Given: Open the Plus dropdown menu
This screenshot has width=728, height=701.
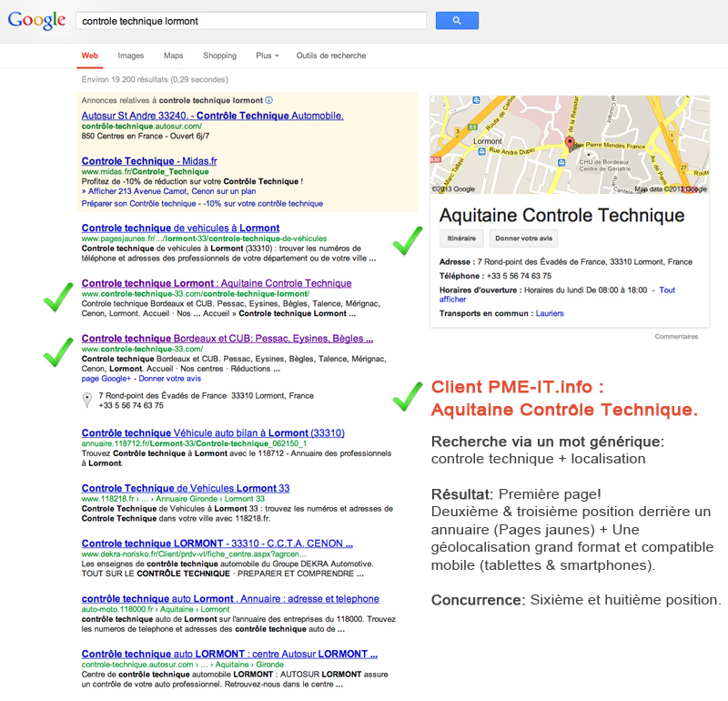Looking at the screenshot, I should (x=267, y=56).
